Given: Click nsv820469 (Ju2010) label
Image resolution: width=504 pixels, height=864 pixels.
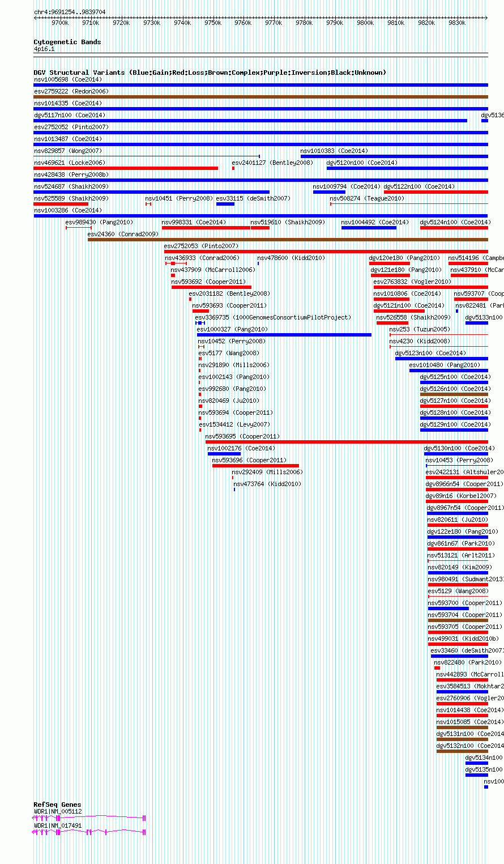Looking at the screenshot, I should tap(229, 401).
